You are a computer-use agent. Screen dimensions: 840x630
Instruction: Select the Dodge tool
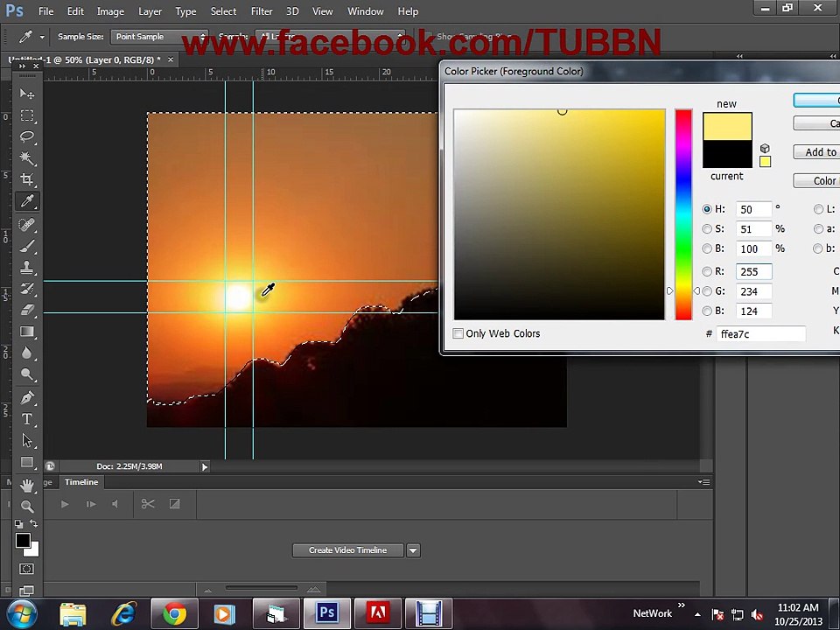click(x=27, y=374)
